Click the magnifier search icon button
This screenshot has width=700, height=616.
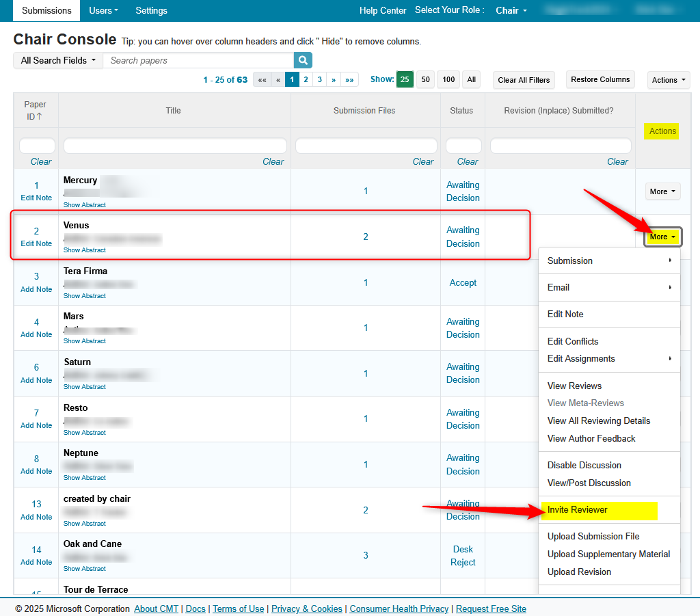304,60
